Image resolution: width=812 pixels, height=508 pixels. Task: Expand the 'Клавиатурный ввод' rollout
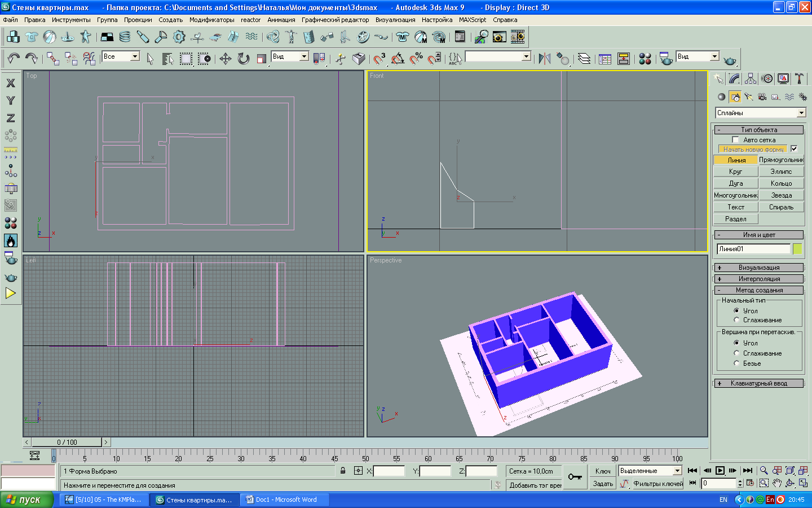click(759, 383)
